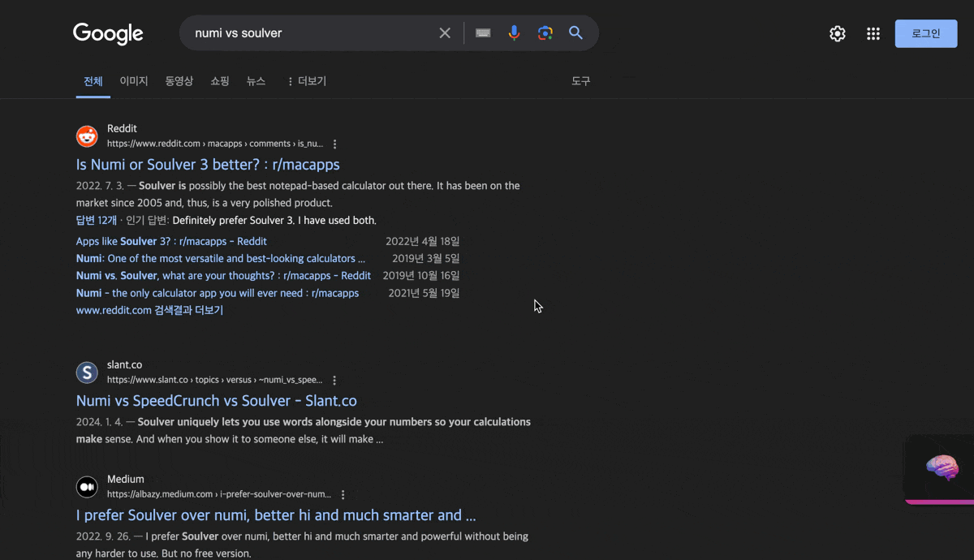
Task: Click 'www.reddit.com 검색결과 더보기' link
Action: pos(149,310)
